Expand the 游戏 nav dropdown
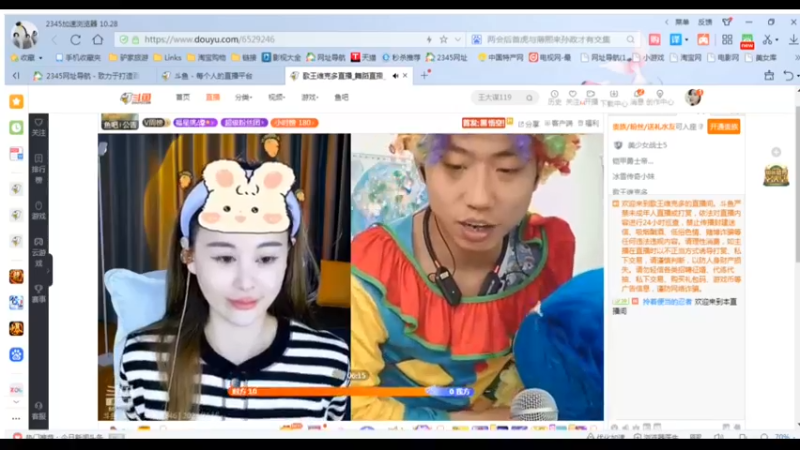The height and width of the screenshot is (450, 800). tap(310, 97)
